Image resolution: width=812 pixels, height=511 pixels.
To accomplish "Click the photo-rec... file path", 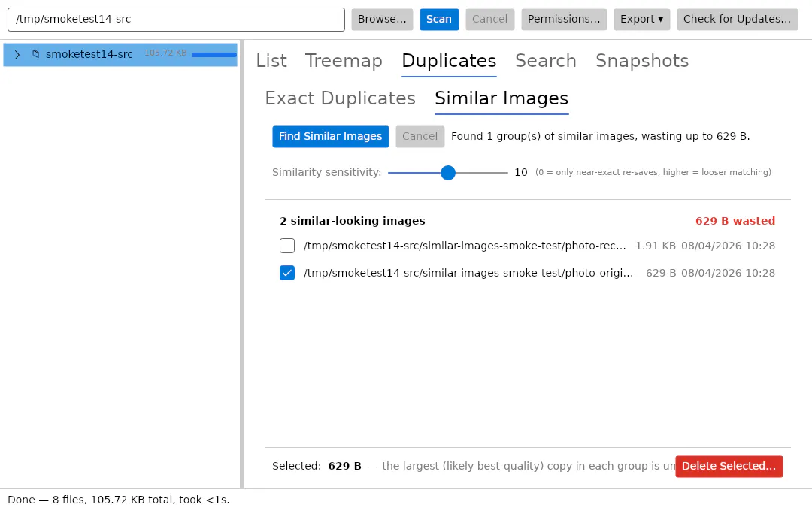I will (x=465, y=246).
